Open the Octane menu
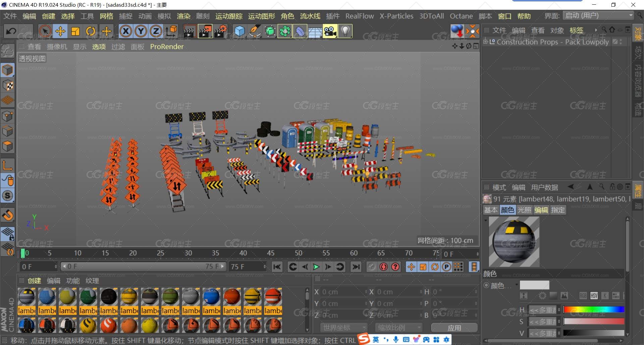The width and height of the screenshot is (644, 345). [461, 16]
